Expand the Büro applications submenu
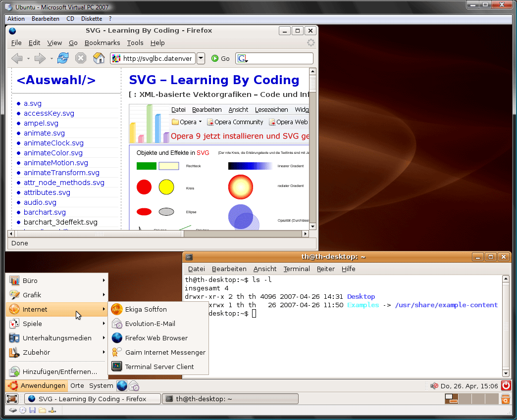Viewport: 517px width, 420px height. click(x=57, y=280)
